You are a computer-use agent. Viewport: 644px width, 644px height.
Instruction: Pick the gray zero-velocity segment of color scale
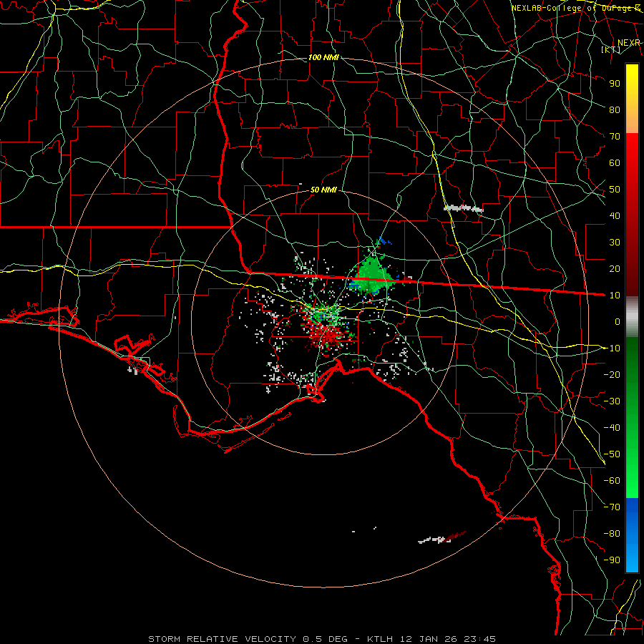632,317
